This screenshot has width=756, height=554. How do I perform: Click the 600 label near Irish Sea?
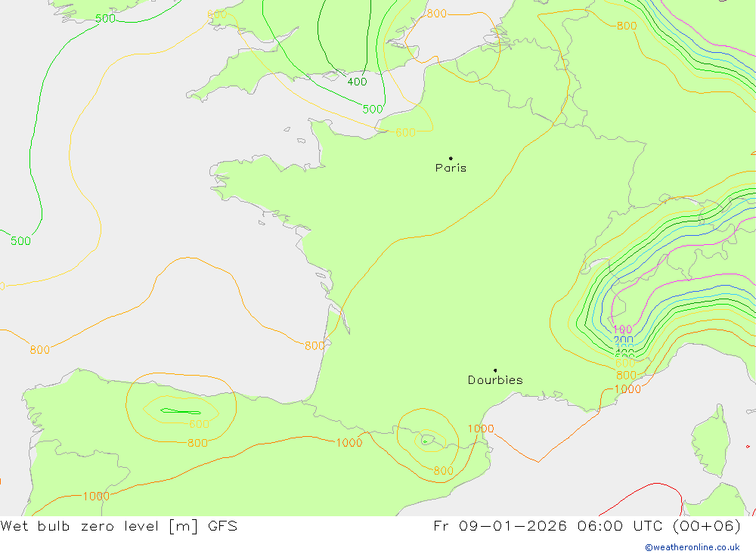click(217, 14)
